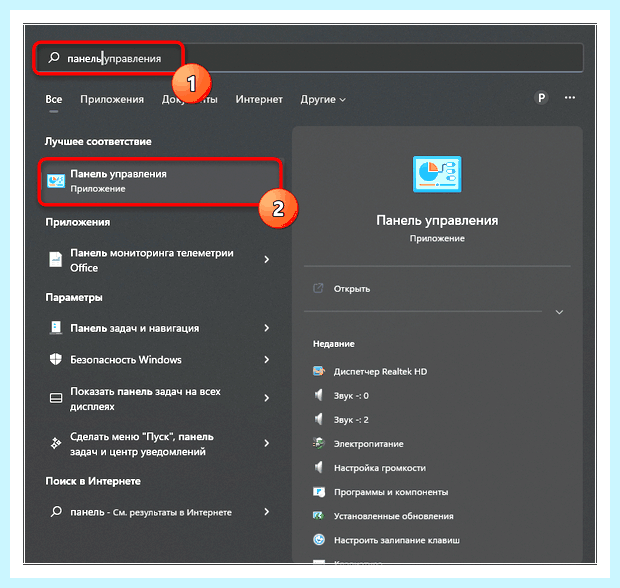The height and width of the screenshot is (588, 620).
Task: Click the Установленные обновления icon
Action: pyautogui.click(x=319, y=516)
